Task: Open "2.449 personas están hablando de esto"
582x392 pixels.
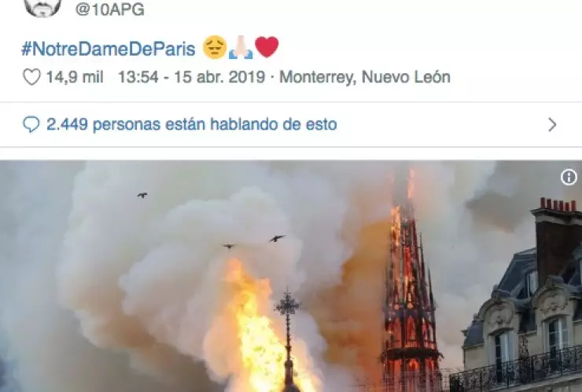Action: coord(192,124)
